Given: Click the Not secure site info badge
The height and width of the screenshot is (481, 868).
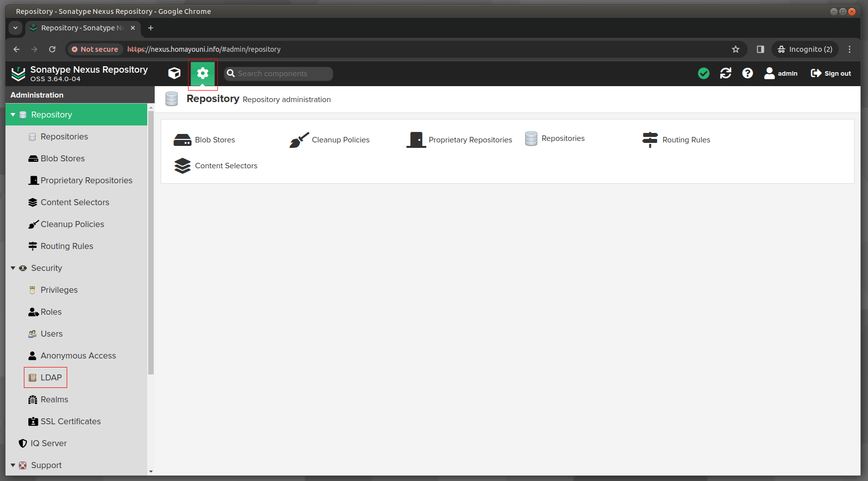Looking at the screenshot, I should (x=95, y=49).
